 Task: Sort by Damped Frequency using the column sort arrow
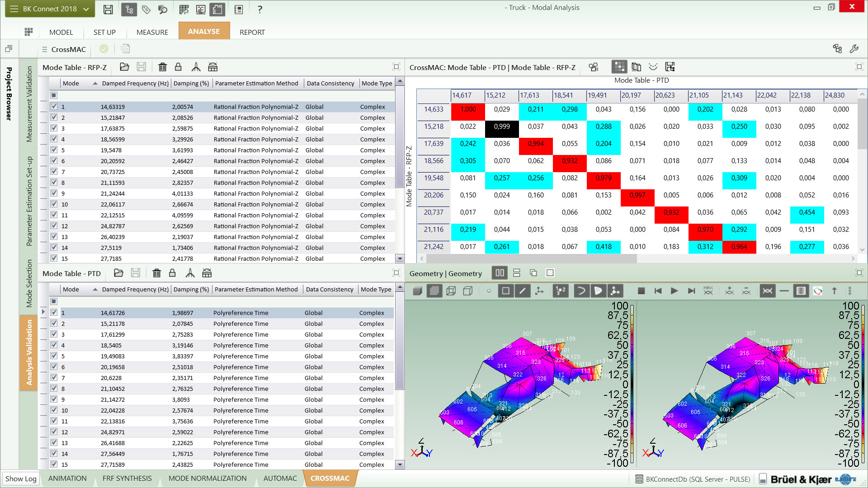pyautogui.click(x=95, y=83)
